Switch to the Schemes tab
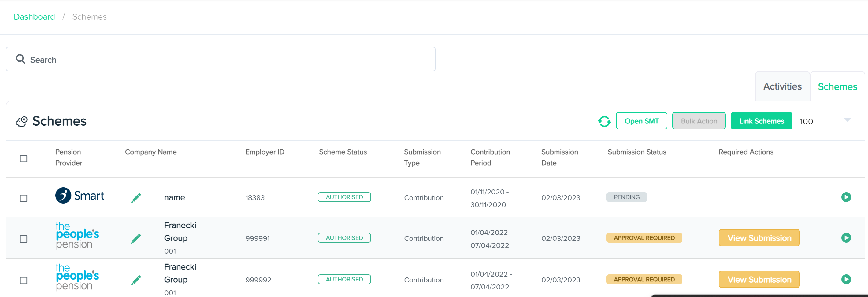Viewport: 868px width, 297px height. tap(837, 86)
